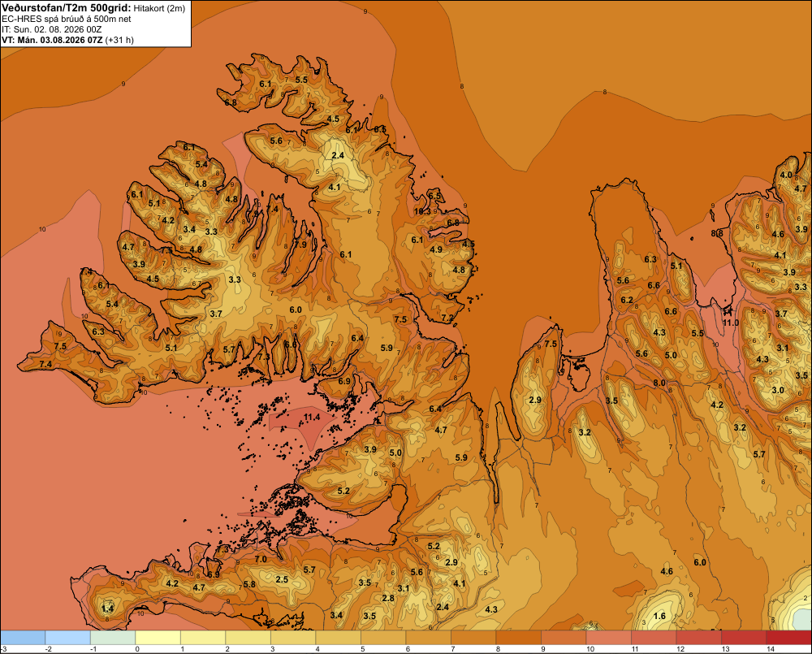Click the IT: Sun. 02.08.2026 00Z line
This screenshot has height=654, width=812.
click(x=52, y=29)
